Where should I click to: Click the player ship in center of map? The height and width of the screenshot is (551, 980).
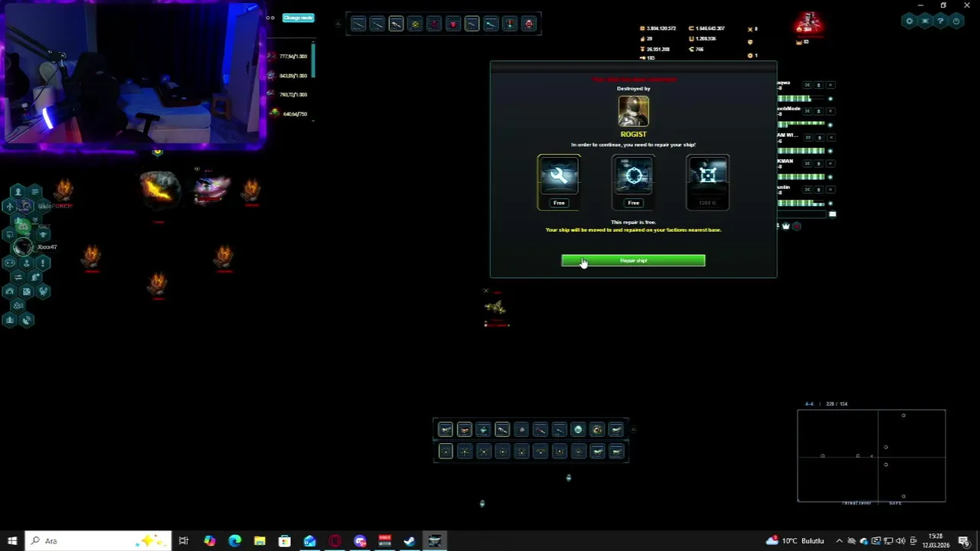[x=495, y=308]
